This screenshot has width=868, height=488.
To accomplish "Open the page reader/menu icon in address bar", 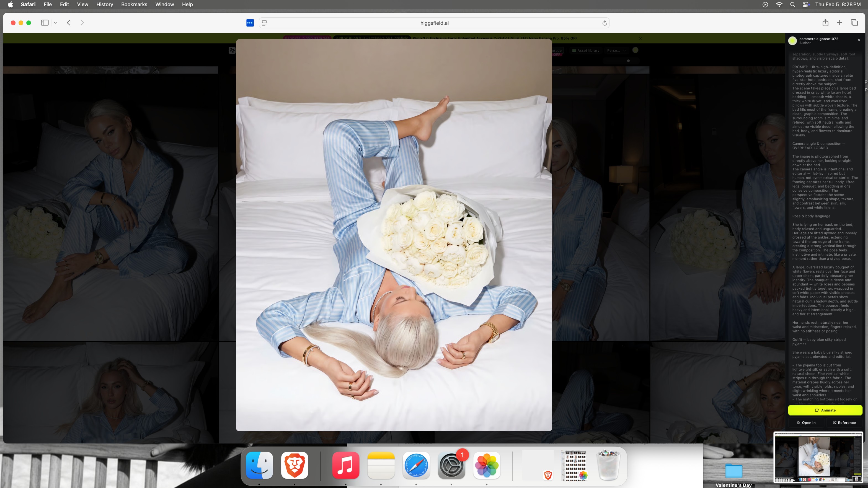I will tap(265, 23).
